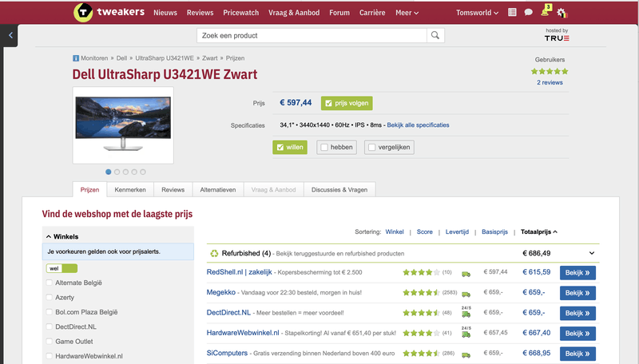The height and width of the screenshot is (364, 639).
Task: Click Bekijk button for DectDirect.NL
Action: pos(577,313)
